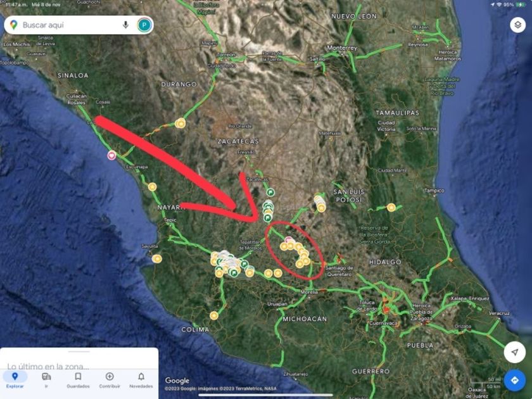Open the map layers button

click(517, 25)
